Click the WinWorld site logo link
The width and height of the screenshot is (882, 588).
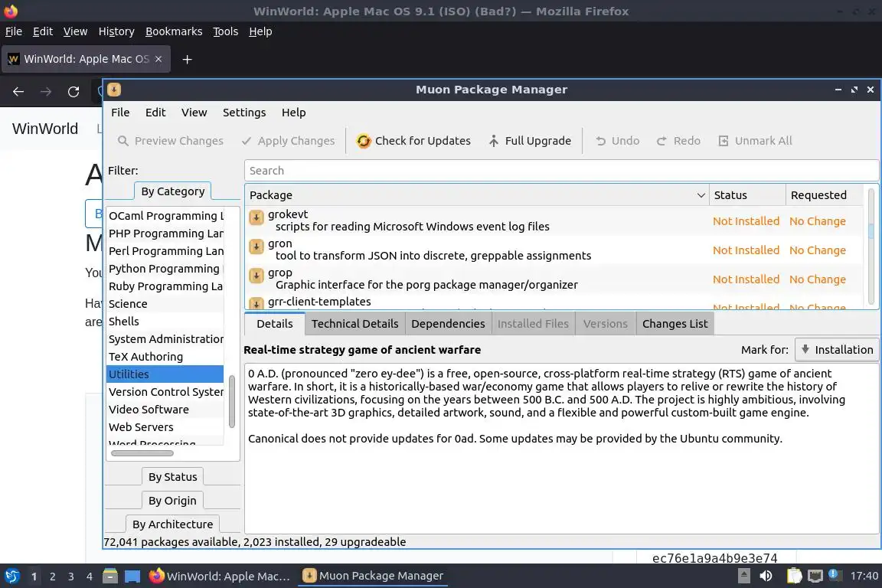click(x=45, y=129)
